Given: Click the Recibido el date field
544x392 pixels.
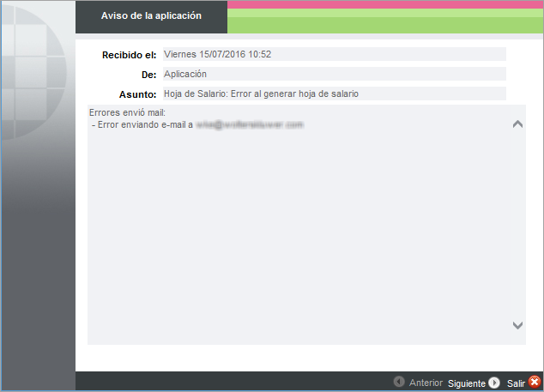Looking at the screenshot, I should (335, 54).
